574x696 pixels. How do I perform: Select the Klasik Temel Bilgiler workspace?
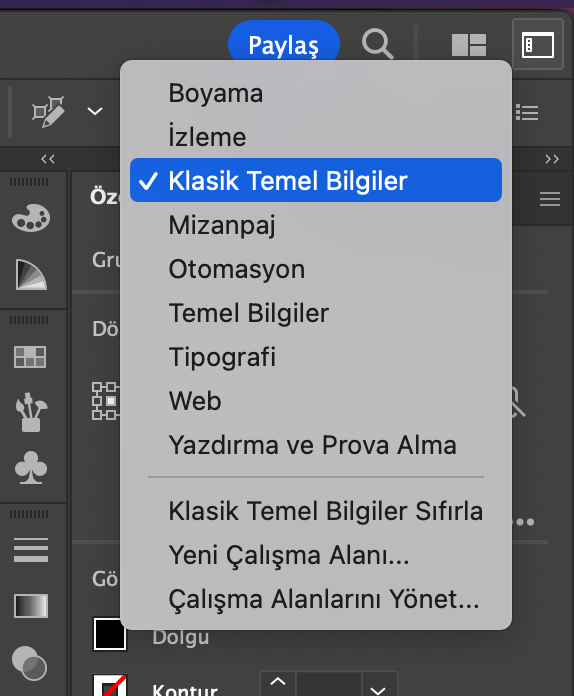(x=316, y=180)
